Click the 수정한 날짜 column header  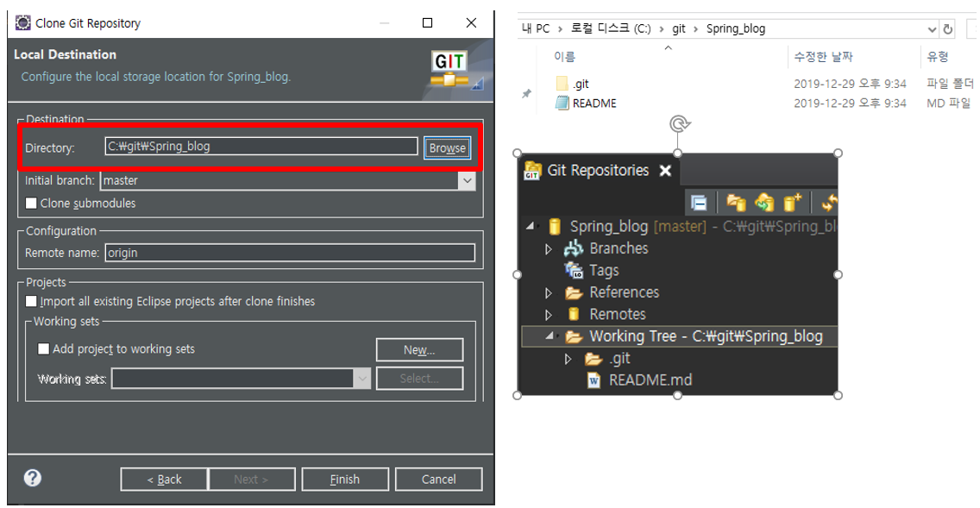[823, 57]
